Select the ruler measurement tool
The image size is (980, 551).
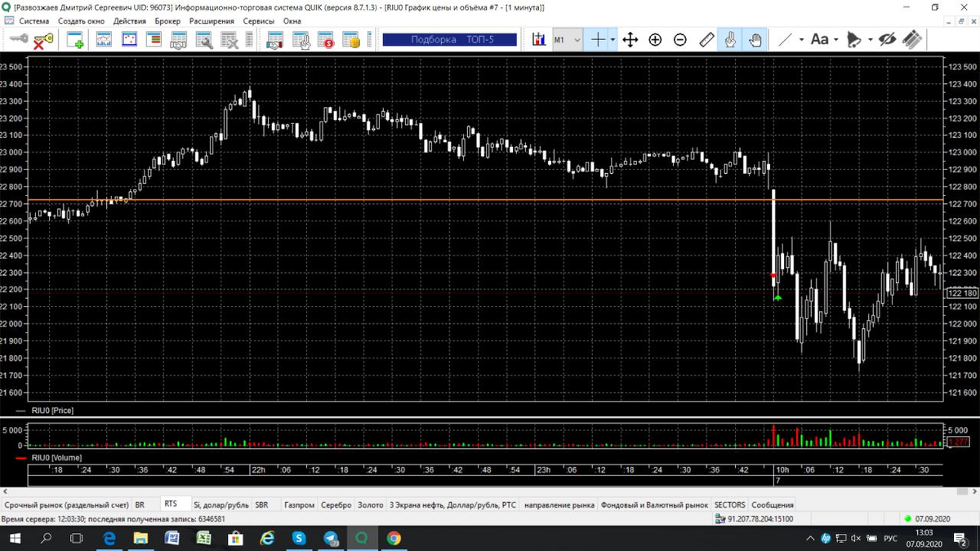click(706, 39)
